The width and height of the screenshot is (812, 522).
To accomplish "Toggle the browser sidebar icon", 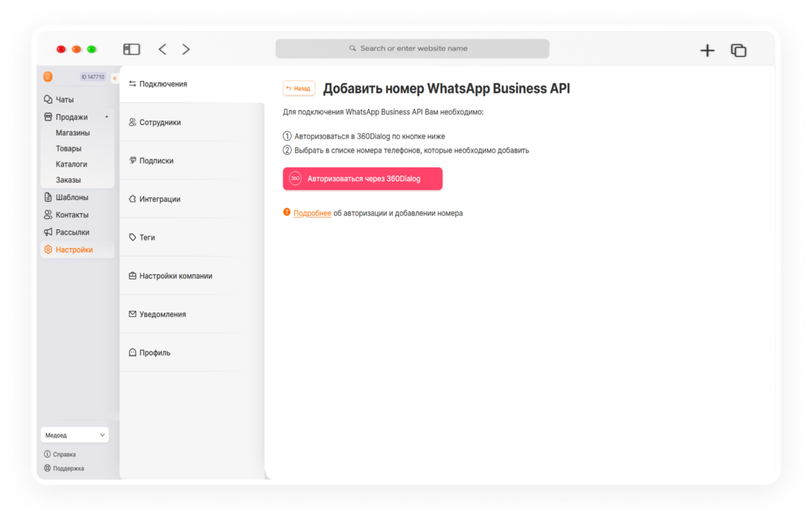I will point(131,49).
